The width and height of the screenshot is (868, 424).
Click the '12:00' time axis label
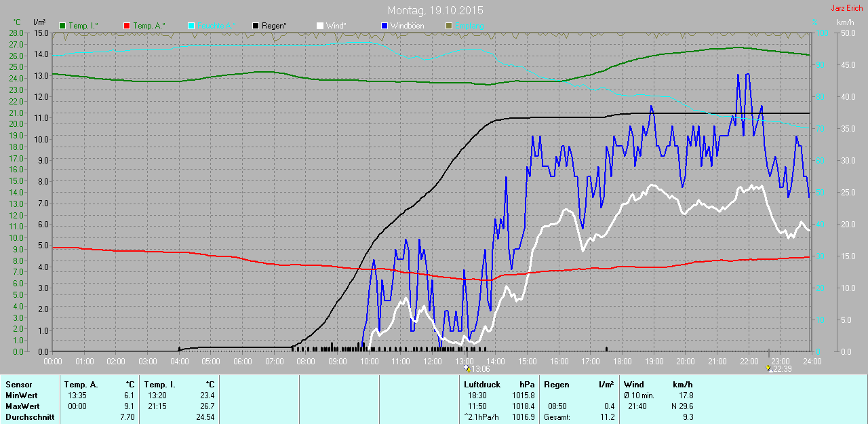click(x=432, y=361)
